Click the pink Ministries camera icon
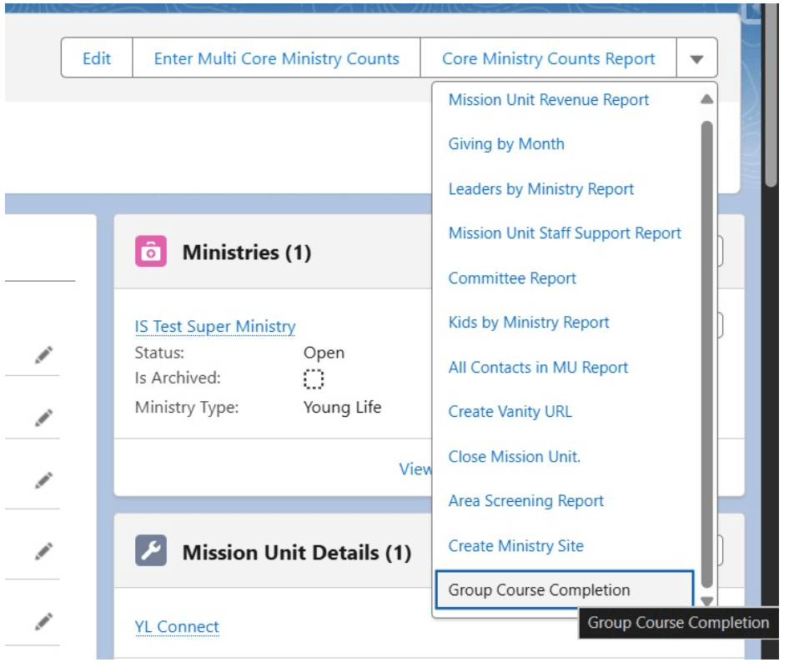 pyautogui.click(x=151, y=253)
